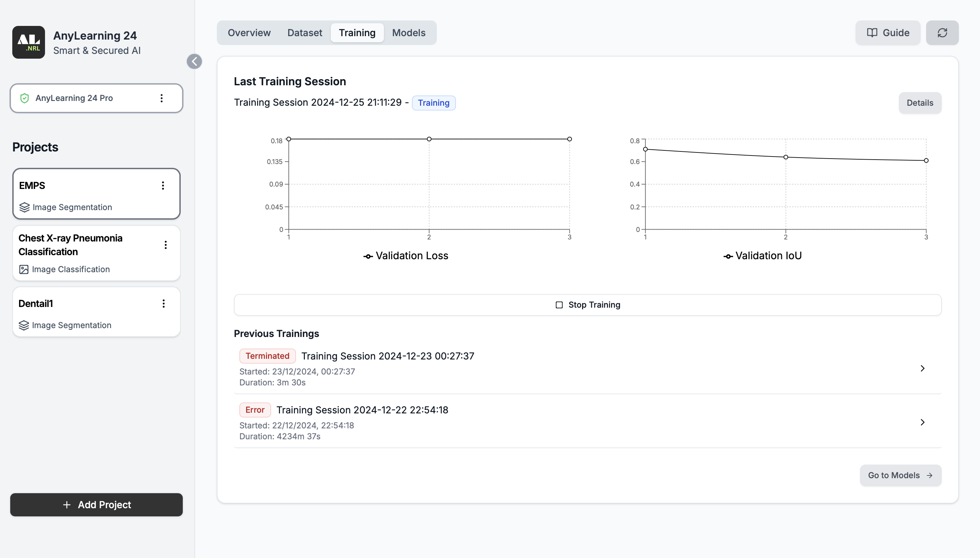Open Details of last training session
Image resolution: width=980 pixels, height=558 pixels.
point(919,103)
